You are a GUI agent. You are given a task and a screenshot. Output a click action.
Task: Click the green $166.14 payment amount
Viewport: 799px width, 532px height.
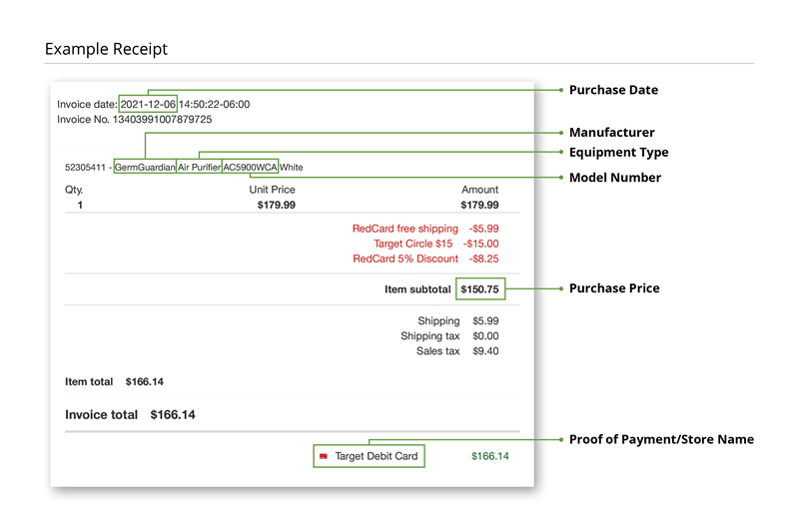tap(489, 457)
